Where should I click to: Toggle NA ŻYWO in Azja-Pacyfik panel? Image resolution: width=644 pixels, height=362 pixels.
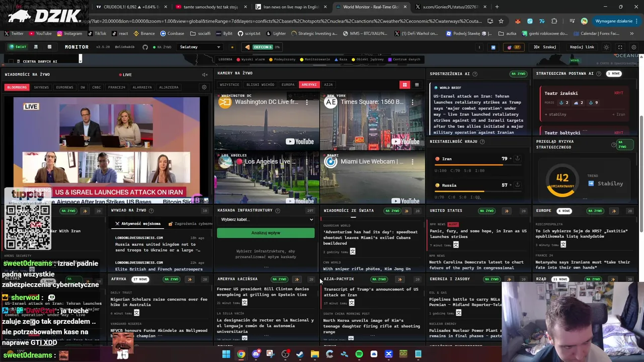click(379, 279)
